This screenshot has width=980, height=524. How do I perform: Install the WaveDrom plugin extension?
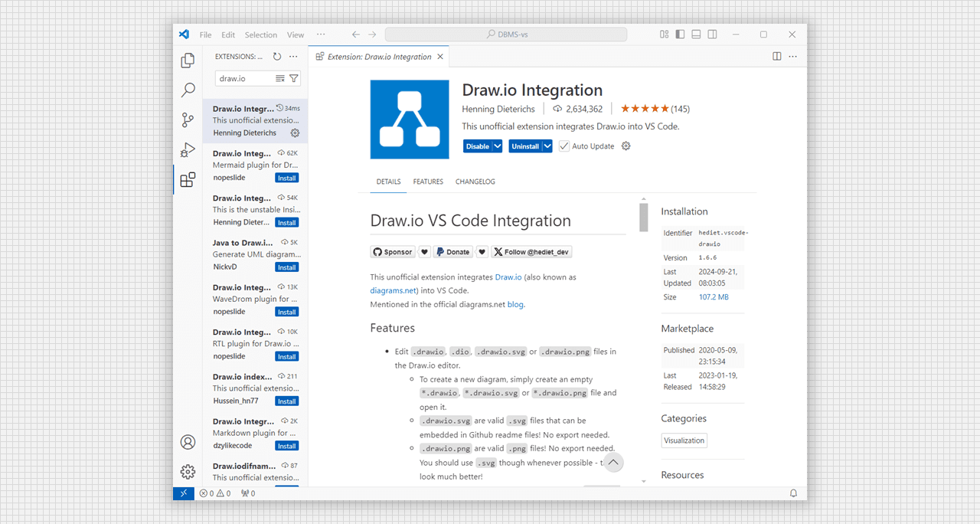click(287, 312)
